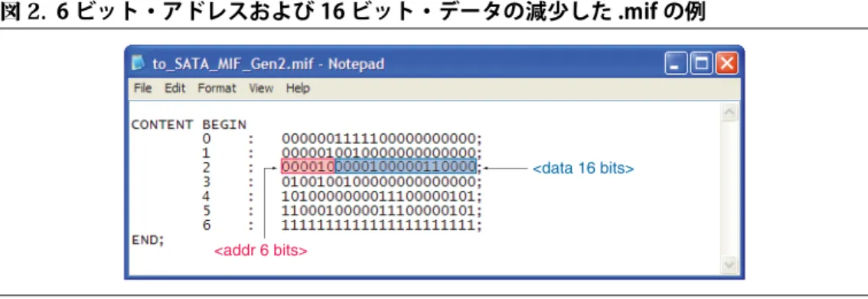This screenshot has width=868, height=299.
Task: Click the highlighted address bits 000010
Action: (308, 166)
